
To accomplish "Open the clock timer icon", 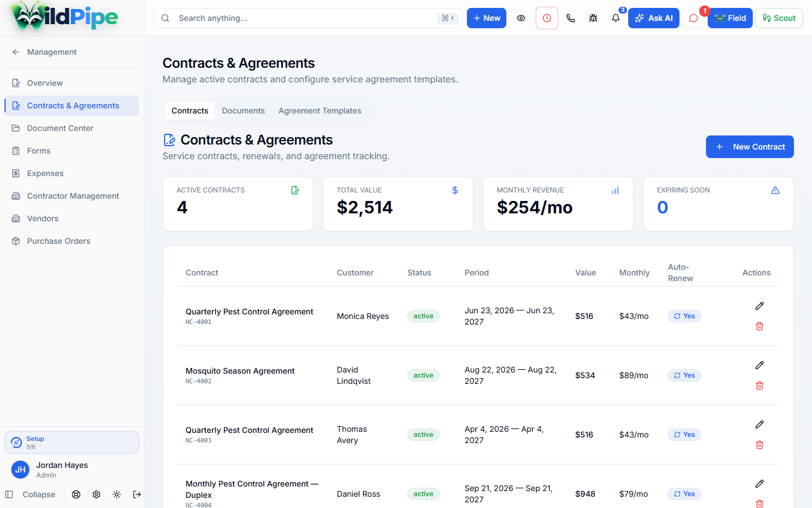I will [547, 18].
